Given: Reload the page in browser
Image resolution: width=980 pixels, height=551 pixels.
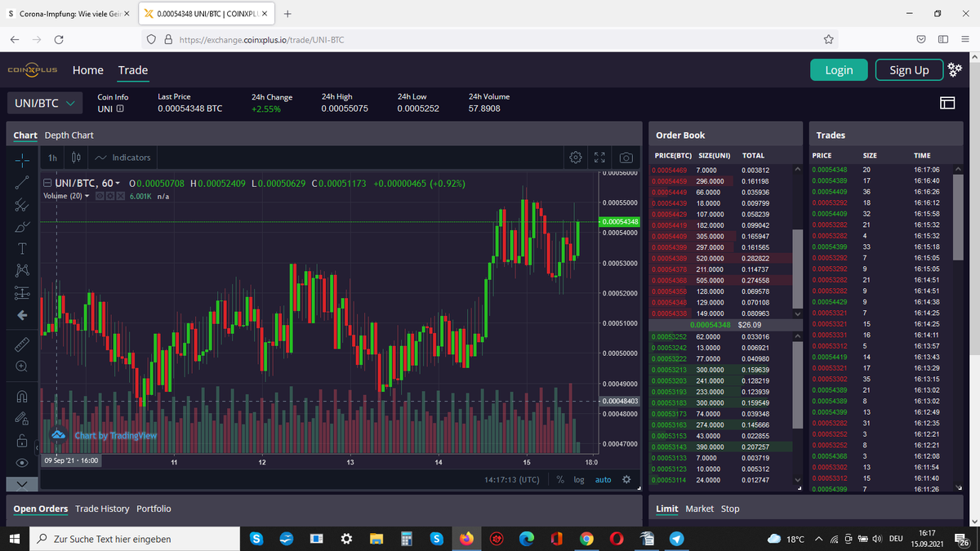Looking at the screenshot, I should [x=59, y=39].
